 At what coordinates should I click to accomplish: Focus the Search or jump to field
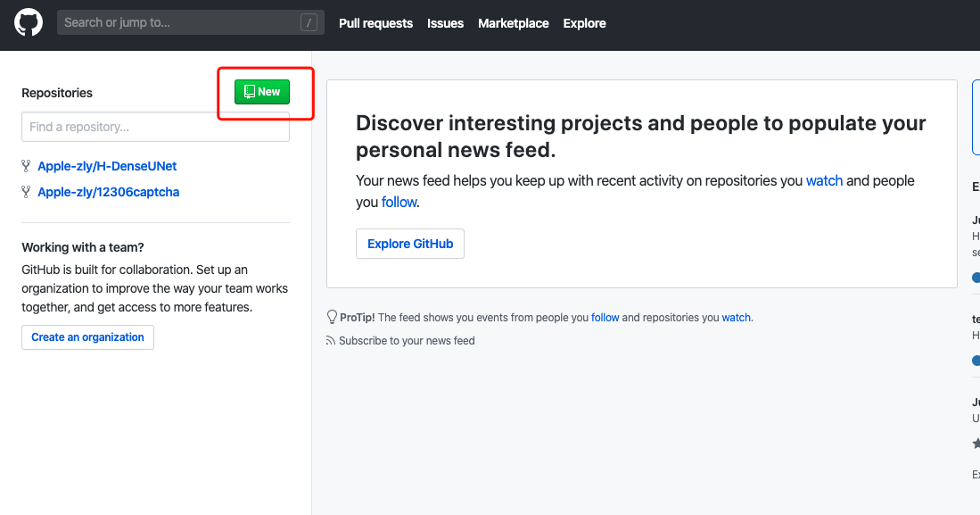click(x=191, y=22)
